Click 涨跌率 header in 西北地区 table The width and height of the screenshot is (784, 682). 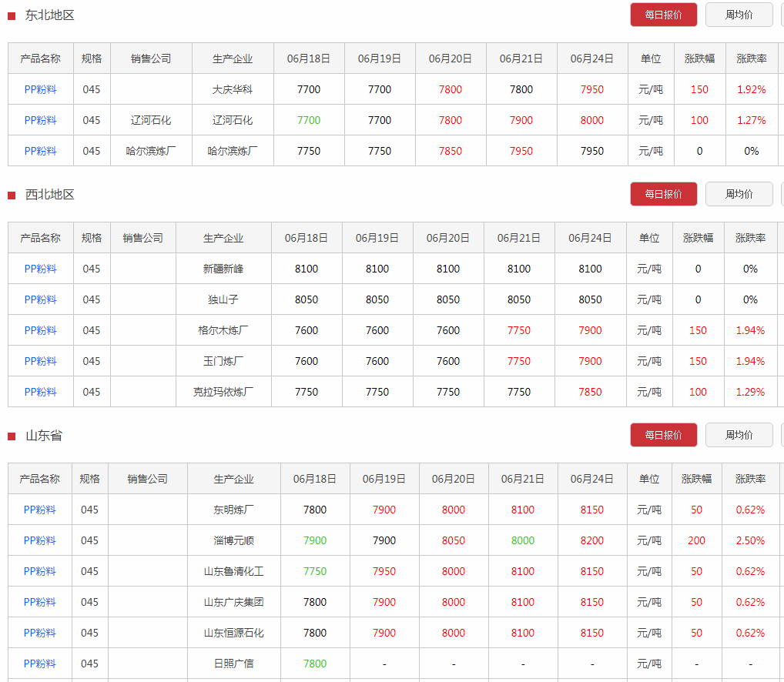pos(751,239)
